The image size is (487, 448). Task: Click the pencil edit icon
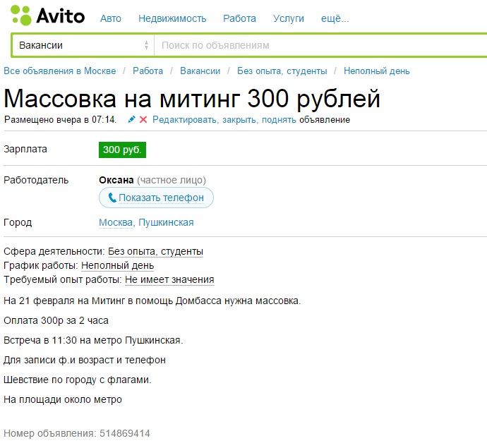point(131,120)
